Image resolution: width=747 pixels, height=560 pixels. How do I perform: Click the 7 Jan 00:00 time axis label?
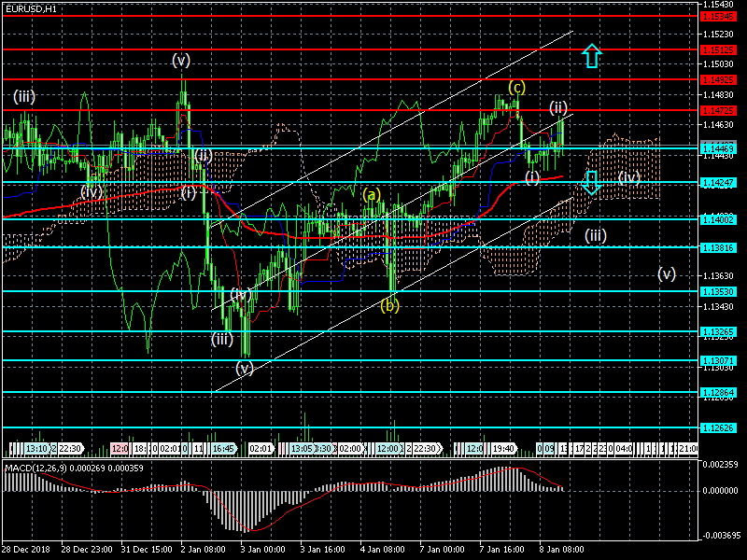[443, 550]
